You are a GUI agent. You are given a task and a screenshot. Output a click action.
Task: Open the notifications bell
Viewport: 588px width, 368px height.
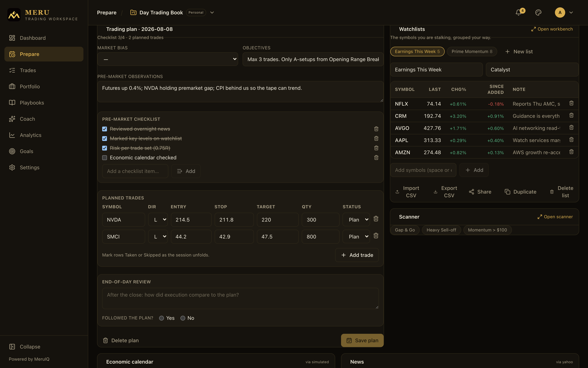coord(519,12)
